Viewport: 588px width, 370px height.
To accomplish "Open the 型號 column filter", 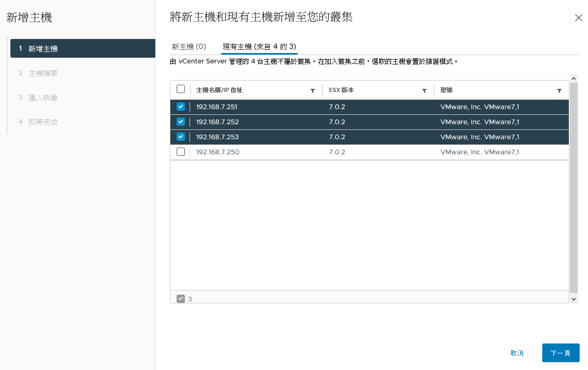I will pos(559,91).
